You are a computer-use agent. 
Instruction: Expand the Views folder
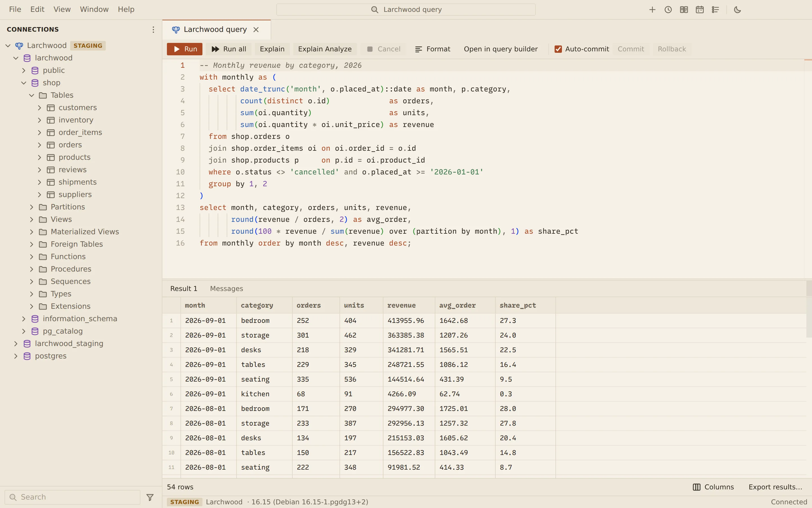32,219
